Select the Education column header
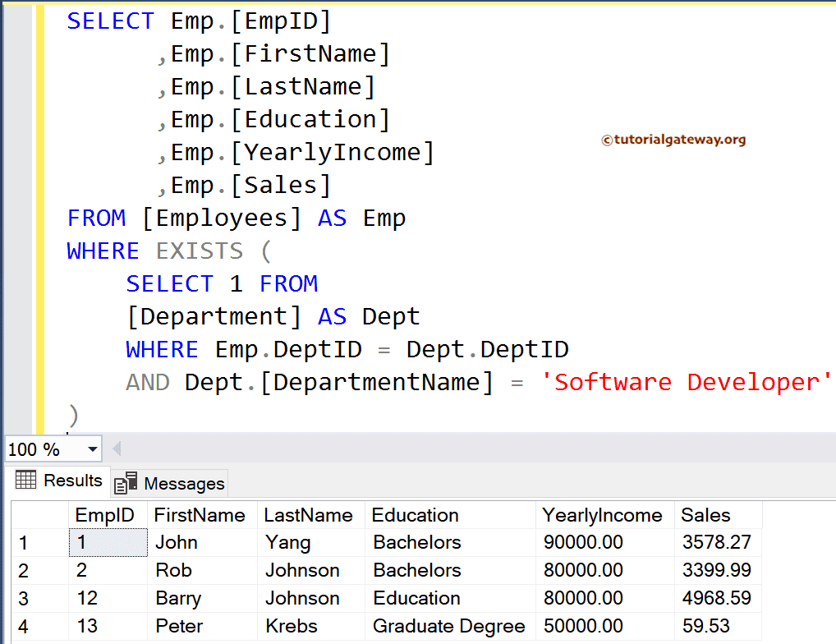This screenshot has width=836, height=644. (415, 515)
